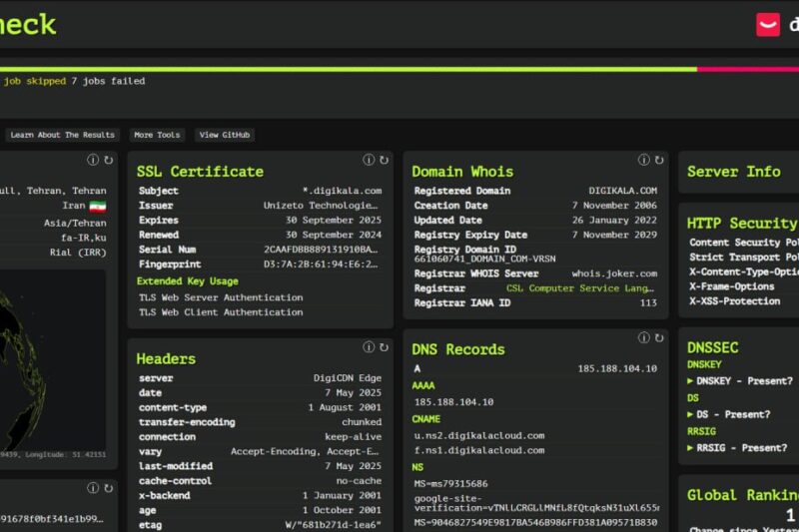Click the Extended Key Usage heading
The image size is (799, 532).
(x=188, y=281)
